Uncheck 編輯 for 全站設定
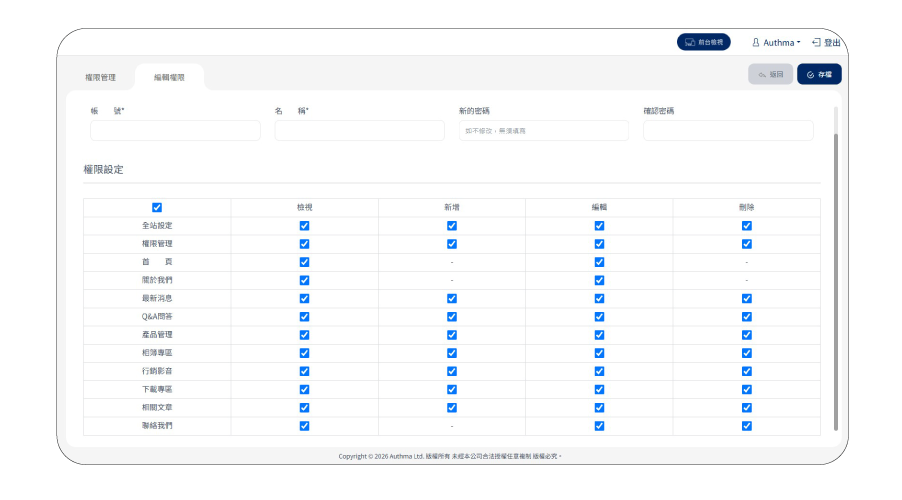 point(599,226)
